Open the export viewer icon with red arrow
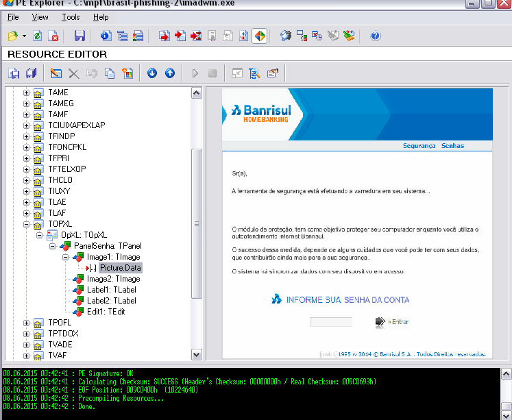Image resolution: width=512 pixels, height=420 pixels. click(x=164, y=36)
